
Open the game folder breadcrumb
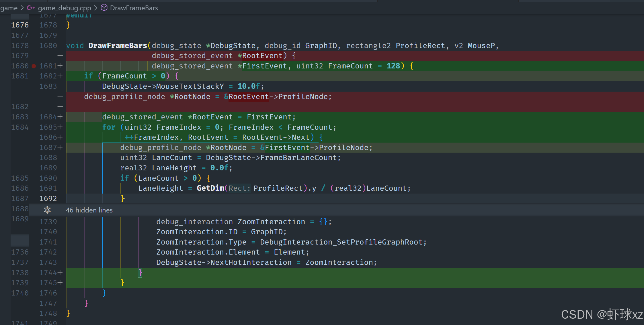9,8
